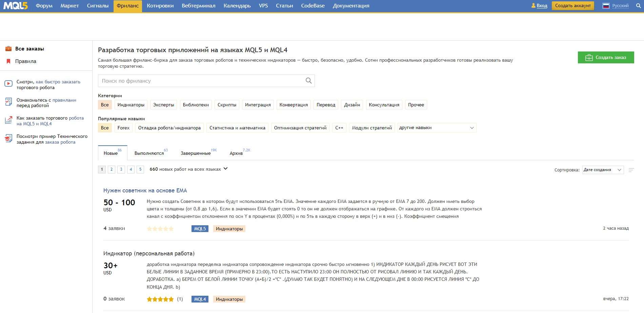Select the Перевод category filter
The image size is (644, 313).
(x=326, y=105)
